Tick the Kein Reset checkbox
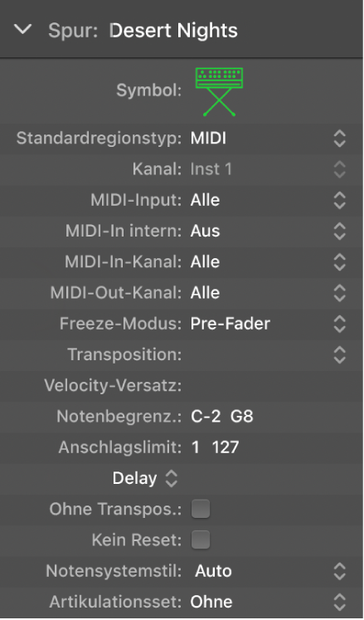Viewport: 364px width, 620px height. click(x=201, y=539)
